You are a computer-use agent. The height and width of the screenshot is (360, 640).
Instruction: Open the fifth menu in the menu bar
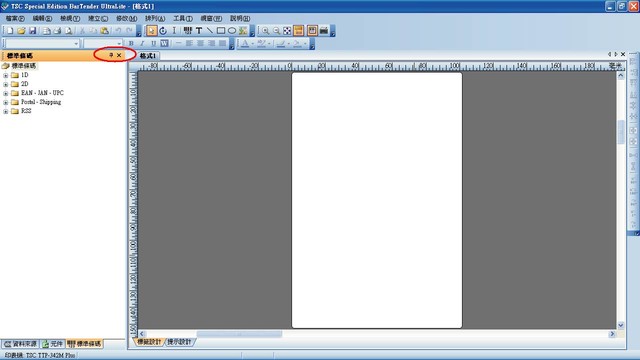(x=127, y=18)
